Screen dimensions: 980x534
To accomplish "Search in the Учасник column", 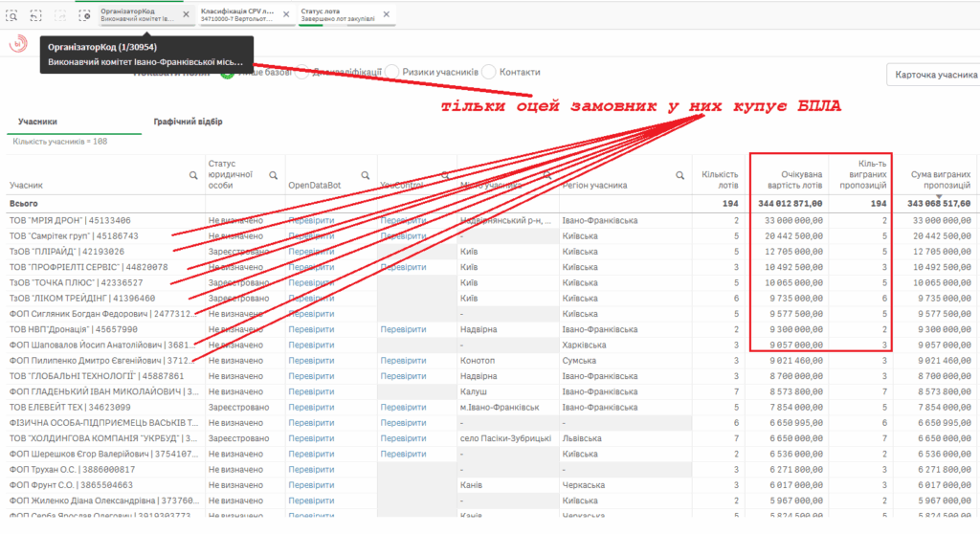I will (x=193, y=175).
